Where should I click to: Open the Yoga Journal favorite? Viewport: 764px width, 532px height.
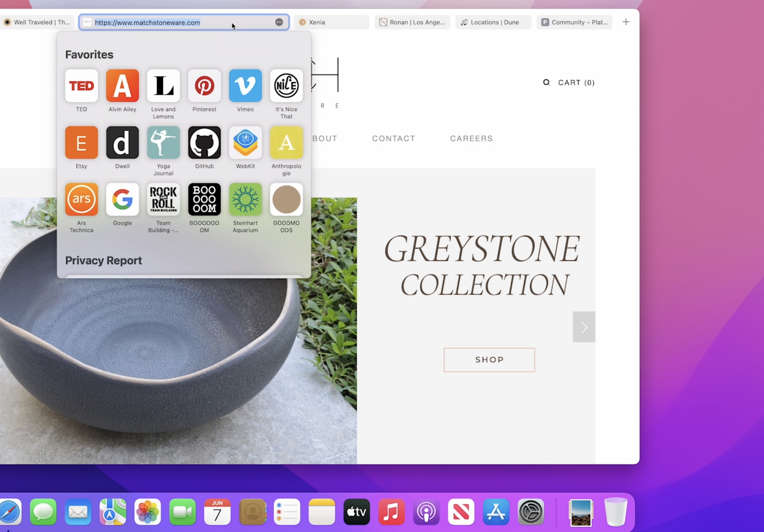[x=163, y=142]
